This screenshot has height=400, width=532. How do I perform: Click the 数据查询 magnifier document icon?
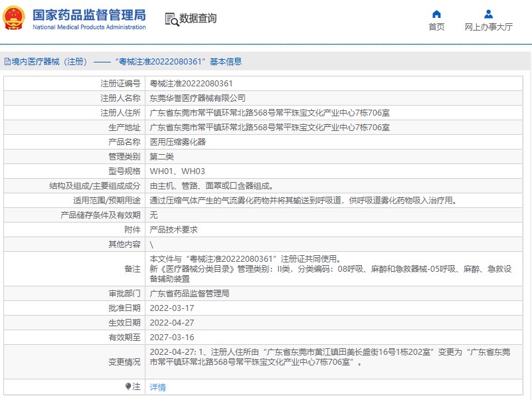click(x=172, y=19)
